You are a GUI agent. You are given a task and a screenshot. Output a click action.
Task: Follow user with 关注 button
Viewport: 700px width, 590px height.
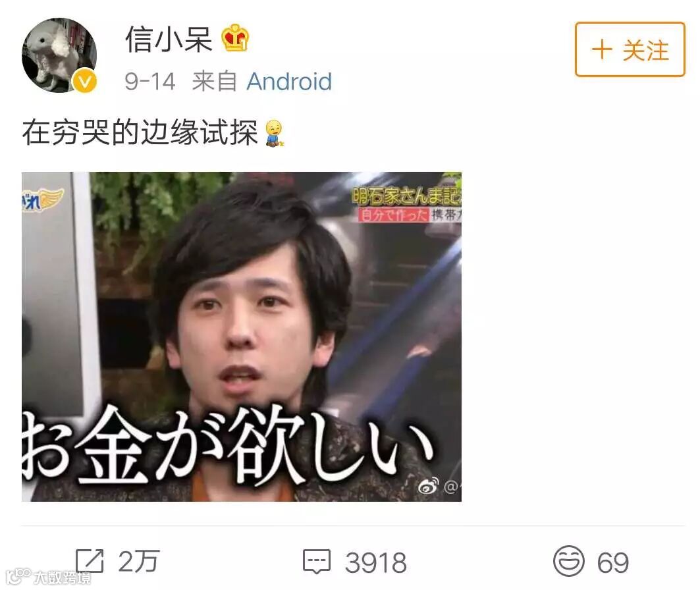point(630,49)
